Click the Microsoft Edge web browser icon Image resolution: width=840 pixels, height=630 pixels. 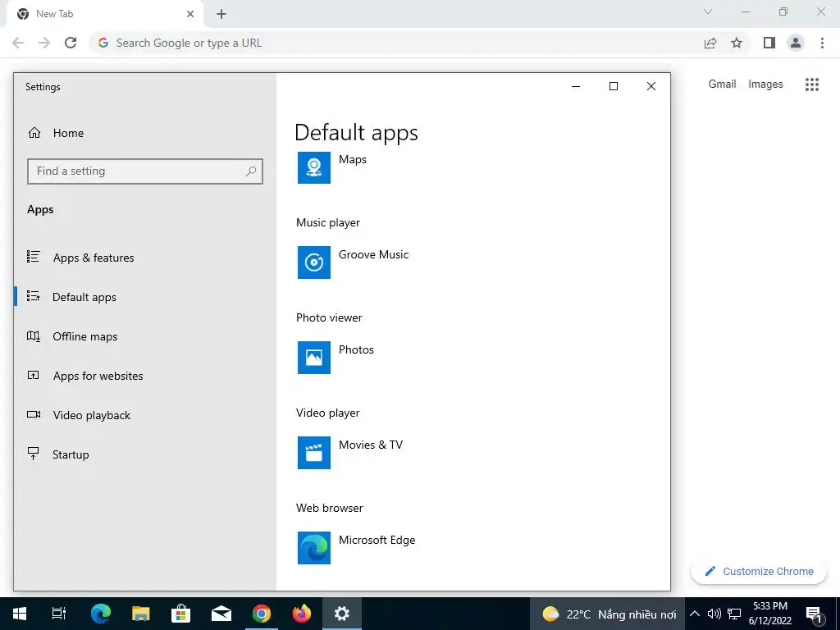(x=314, y=547)
